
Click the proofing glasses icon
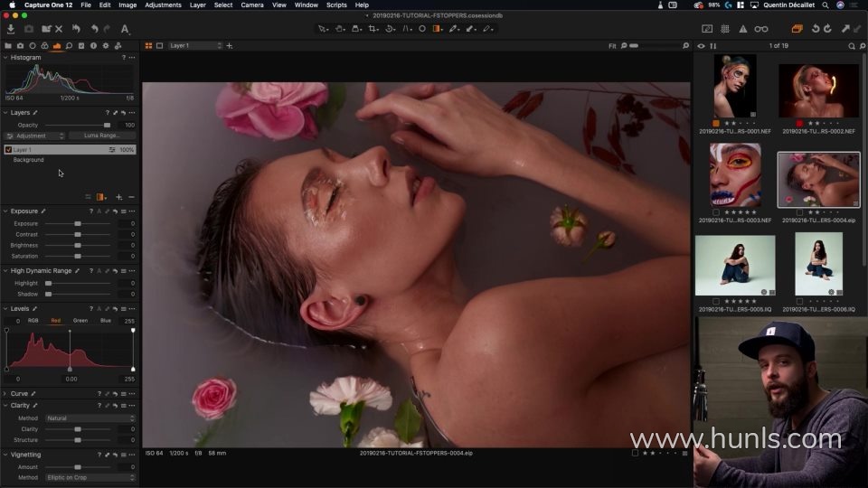click(761, 29)
